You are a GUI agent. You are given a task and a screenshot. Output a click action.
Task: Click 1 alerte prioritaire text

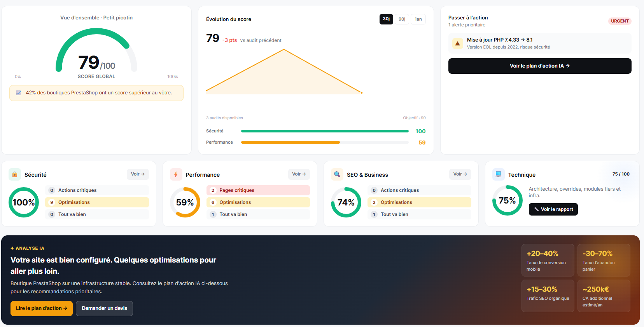click(467, 25)
